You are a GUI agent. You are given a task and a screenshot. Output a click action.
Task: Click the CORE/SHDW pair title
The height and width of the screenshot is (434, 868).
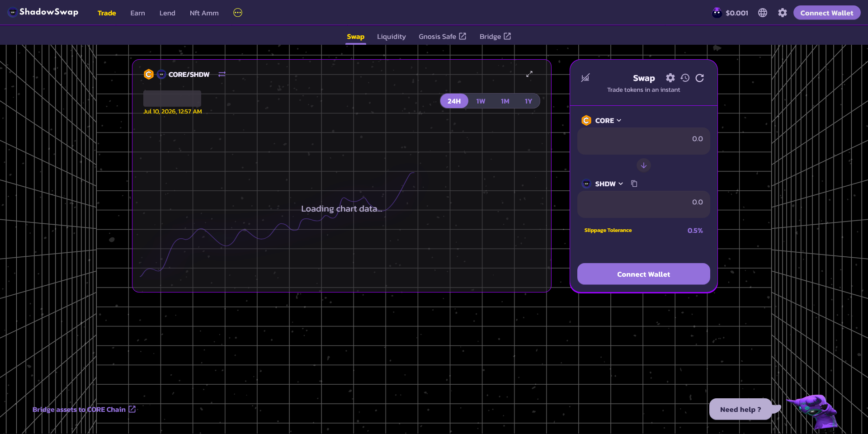pyautogui.click(x=189, y=74)
